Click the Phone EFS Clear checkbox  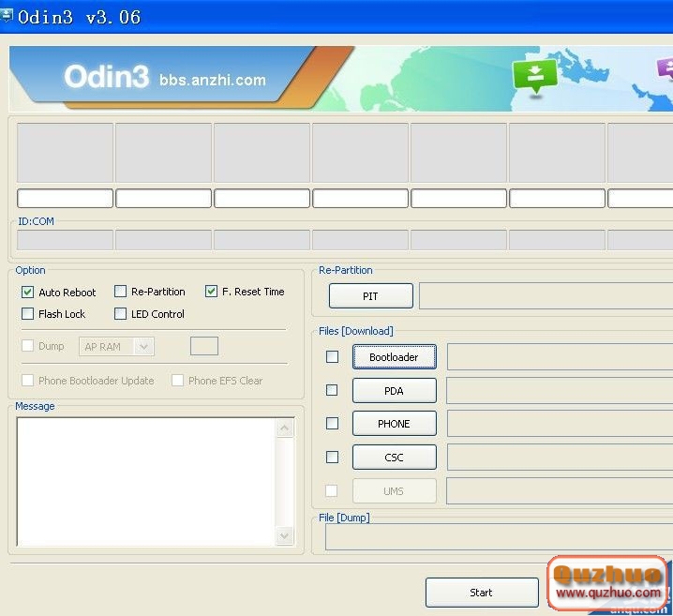[177, 380]
